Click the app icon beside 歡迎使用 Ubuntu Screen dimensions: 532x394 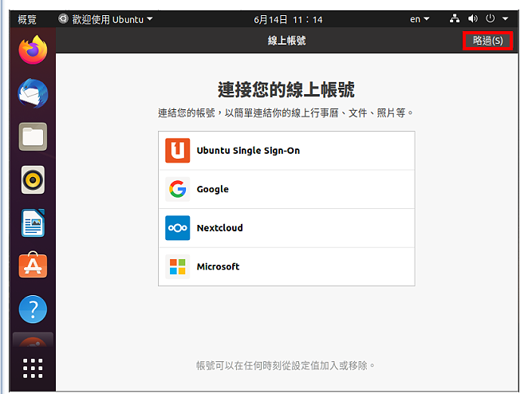pyautogui.click(x=63, y=18)
